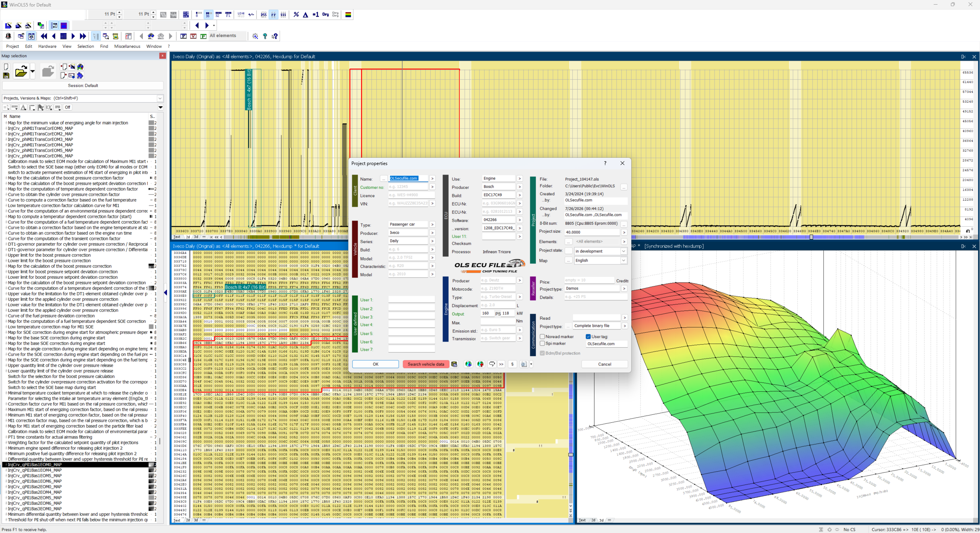This screenshot has height=533, width=980.
Task: Click the top hat icon in toolbar
Action: tap(8, 36)
